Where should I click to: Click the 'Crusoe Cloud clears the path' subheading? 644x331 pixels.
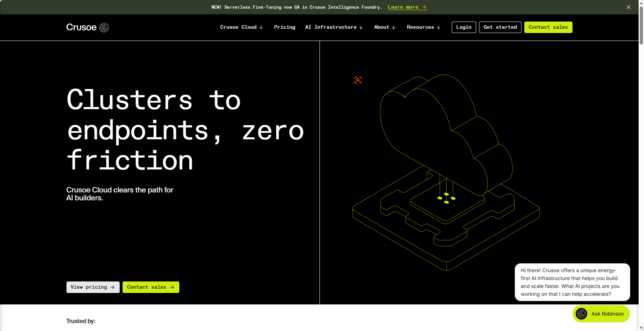click(x=120, y=194)
